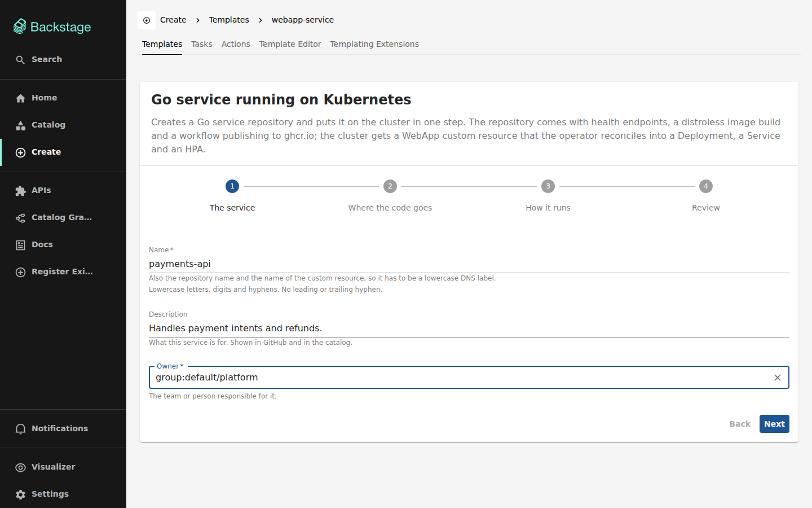Screen dimensions: 812x508
Task: Click the Templates breadcrumb link
Action: [229, 20]
